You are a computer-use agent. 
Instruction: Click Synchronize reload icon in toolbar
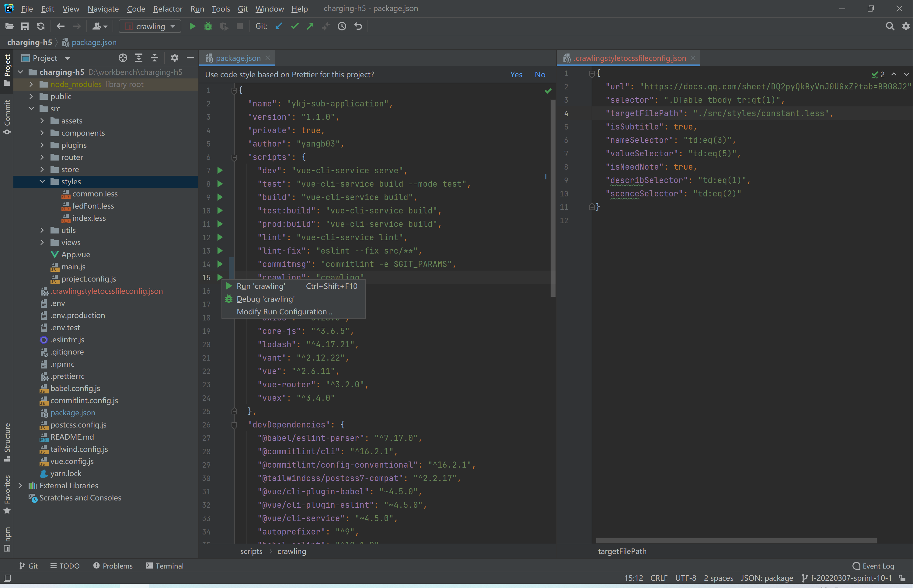[40, 26]
